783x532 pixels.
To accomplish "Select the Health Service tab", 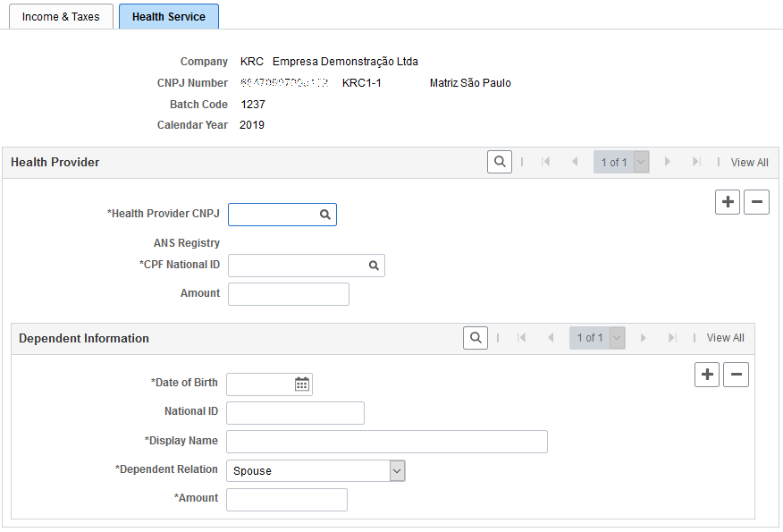I will point(169,16).
